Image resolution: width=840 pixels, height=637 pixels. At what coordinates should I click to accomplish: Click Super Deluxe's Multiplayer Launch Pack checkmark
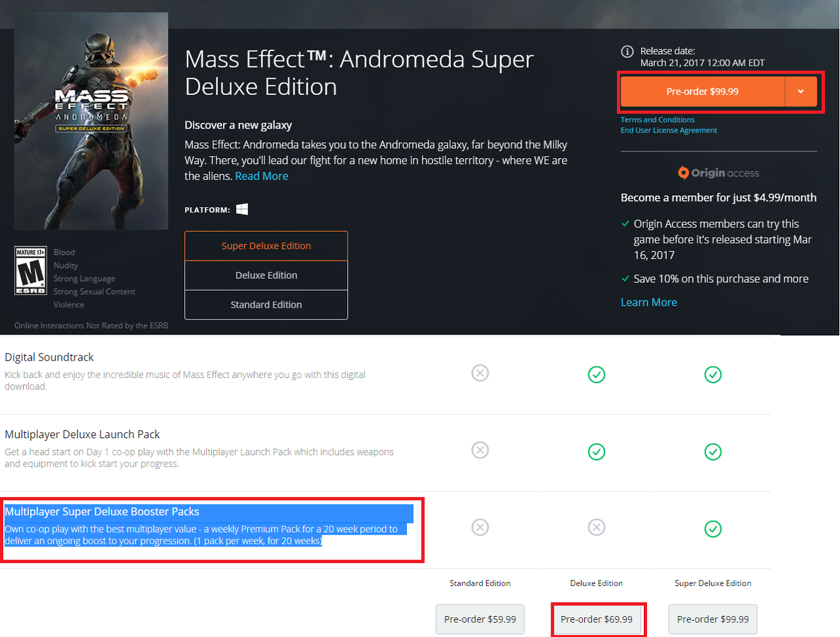713,452
